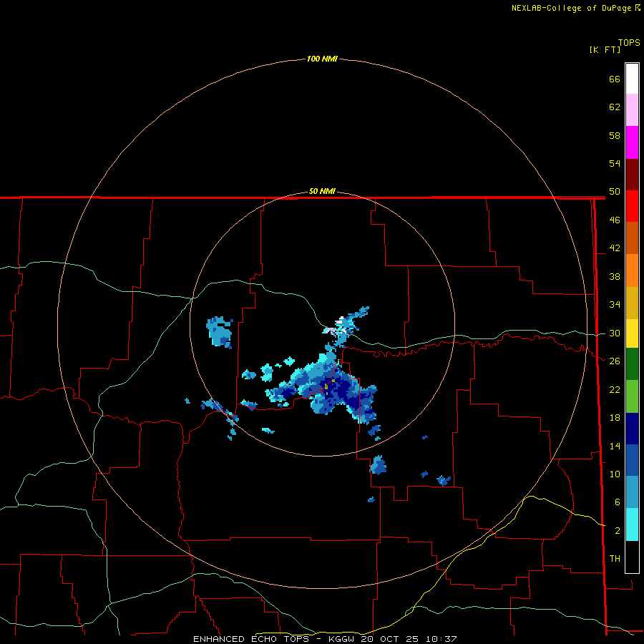The width and height of the screenshot is (644, 644).
Task: Click the '100 NMI' range ring label
Action: pyautogui.click(x=323, y=59)
